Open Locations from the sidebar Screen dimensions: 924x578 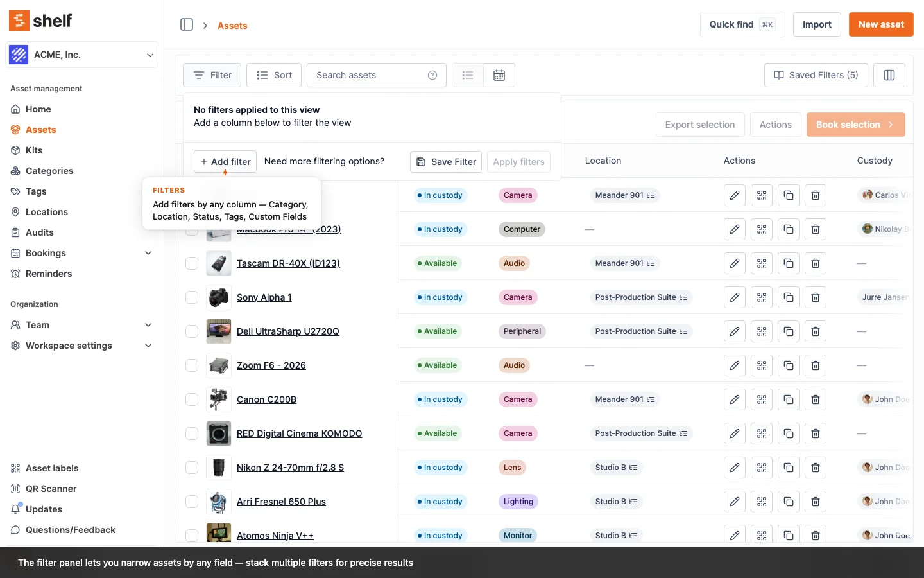click(x=46, y=212)
